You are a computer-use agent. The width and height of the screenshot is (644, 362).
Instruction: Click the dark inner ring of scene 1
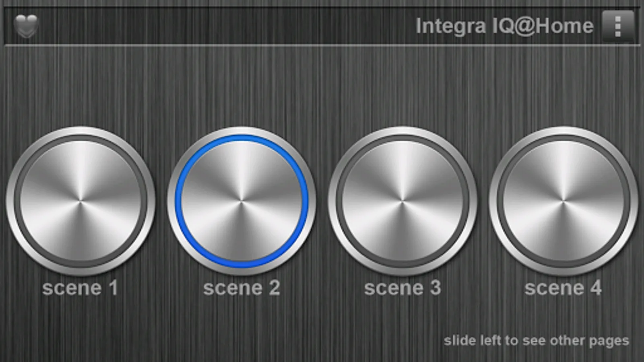80,138
